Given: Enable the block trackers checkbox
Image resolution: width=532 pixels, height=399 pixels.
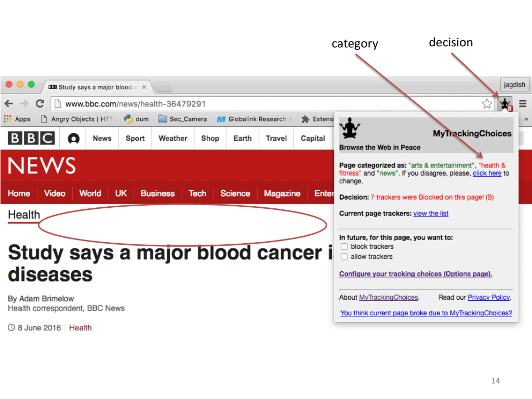Looking at the screenshot, I should pos(344,246).
